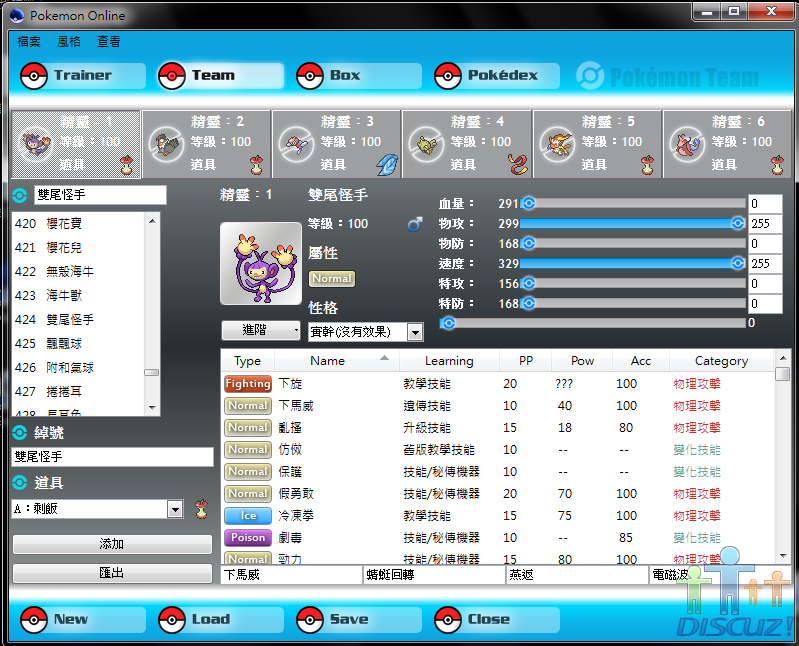Select team slot 精靈 6 icon
Screen dimensions: 799x646
(687, 144)
